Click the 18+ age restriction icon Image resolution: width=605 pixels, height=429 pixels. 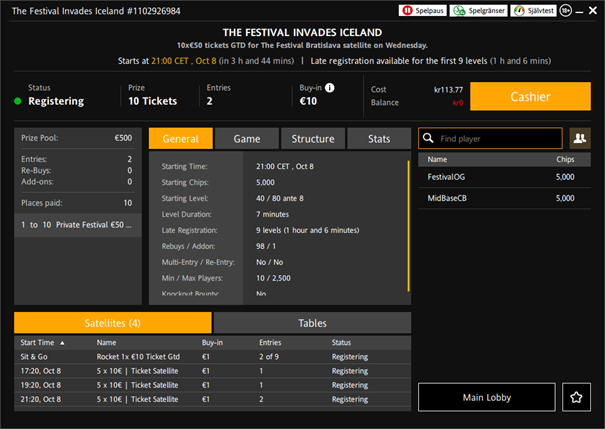(567, 10)
